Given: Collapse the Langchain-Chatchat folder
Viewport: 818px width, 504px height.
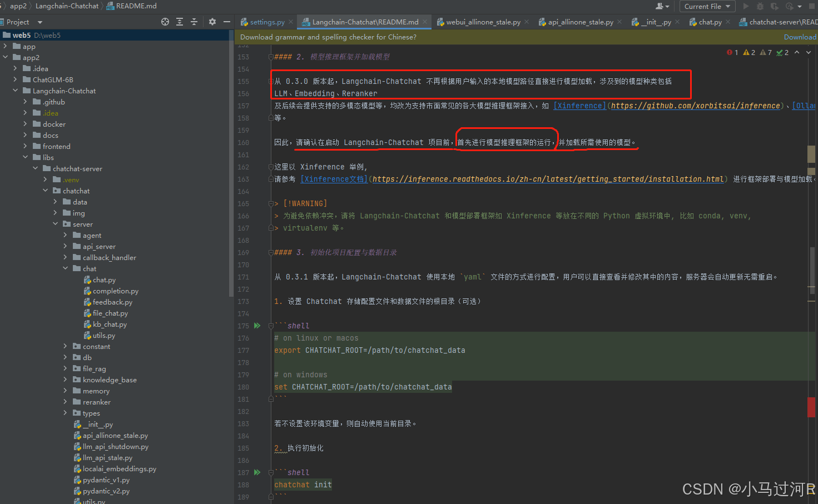Looking at the screenshot, I should pos(16,91).
